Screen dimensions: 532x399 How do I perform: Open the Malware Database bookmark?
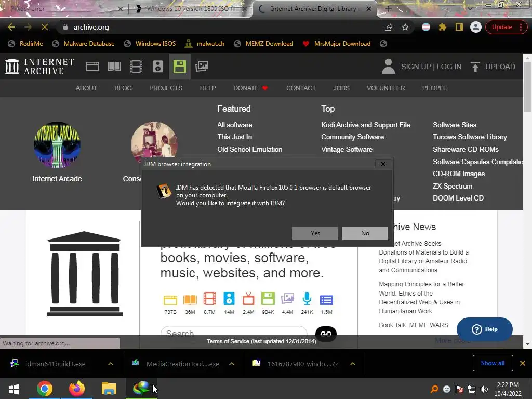tap(83, 44)
